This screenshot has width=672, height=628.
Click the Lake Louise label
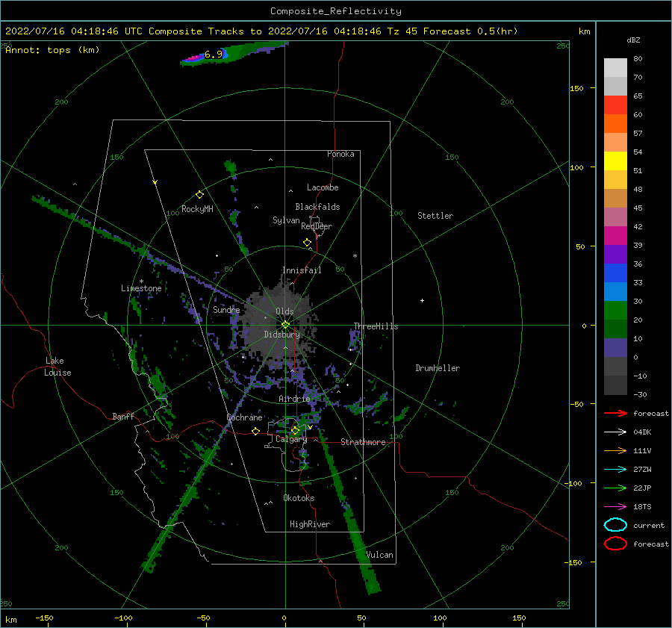pos(57,367)
